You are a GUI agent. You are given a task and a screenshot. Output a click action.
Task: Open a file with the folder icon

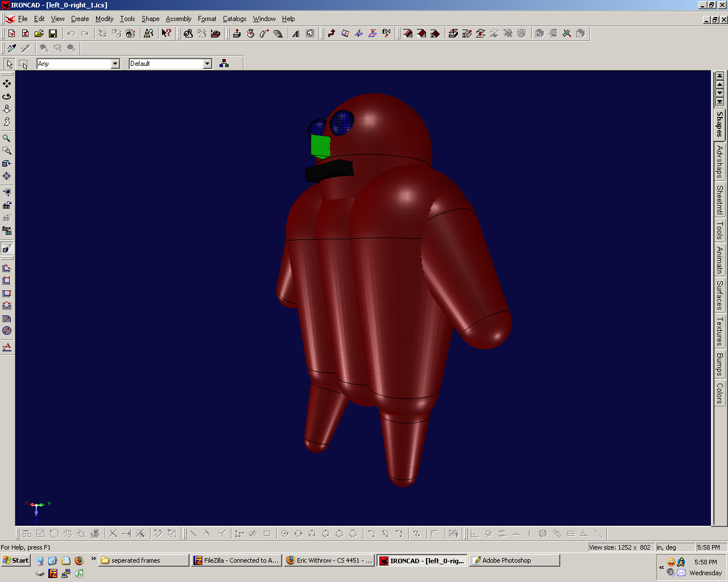click(39, 34)
